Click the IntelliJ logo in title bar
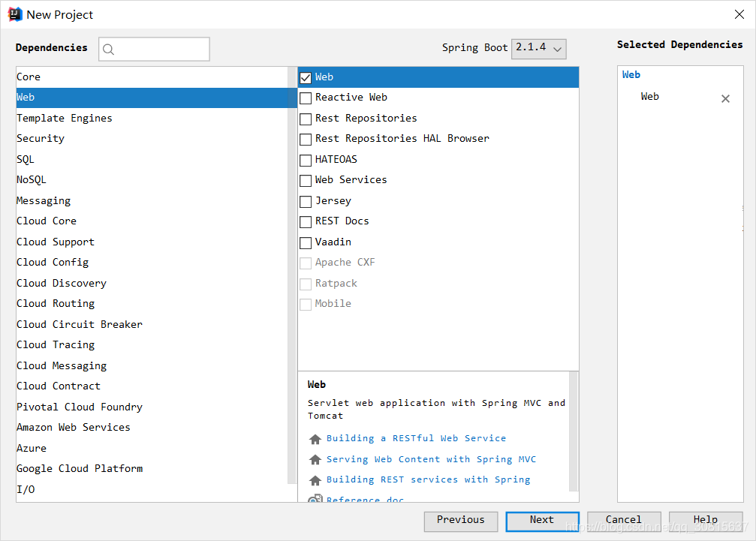 pyautogui.click(x=15, y=14)
